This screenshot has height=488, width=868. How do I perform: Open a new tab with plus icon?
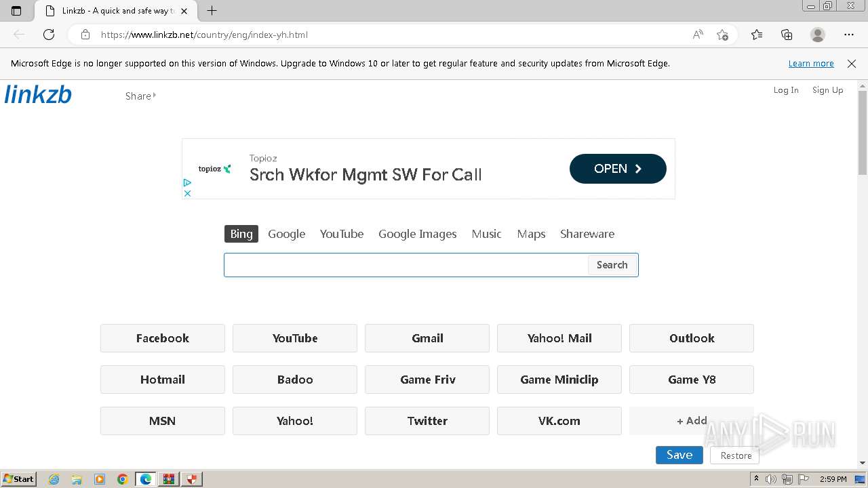coord(212,11)
